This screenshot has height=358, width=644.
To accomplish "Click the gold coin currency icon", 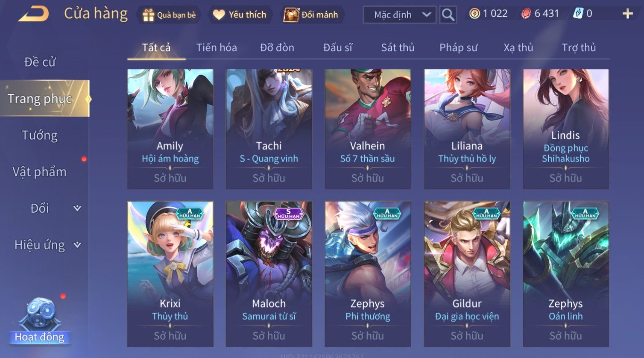I will (x=474, y=14).
